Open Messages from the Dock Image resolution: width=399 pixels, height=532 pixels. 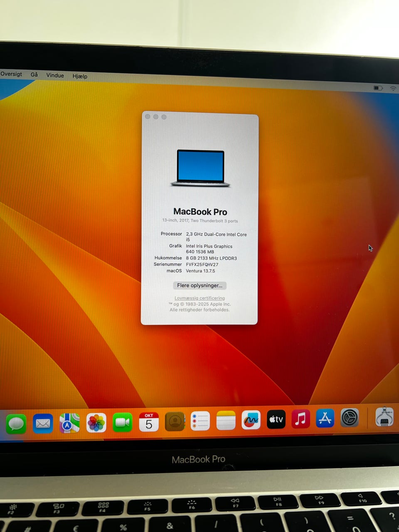tap(16, 424)
